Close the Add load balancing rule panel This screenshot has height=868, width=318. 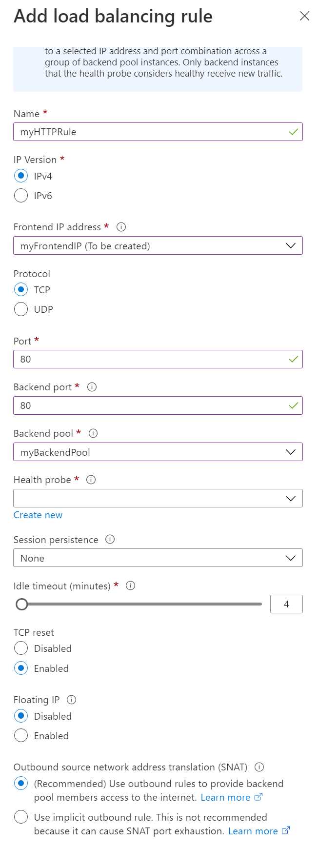[304, 16]
